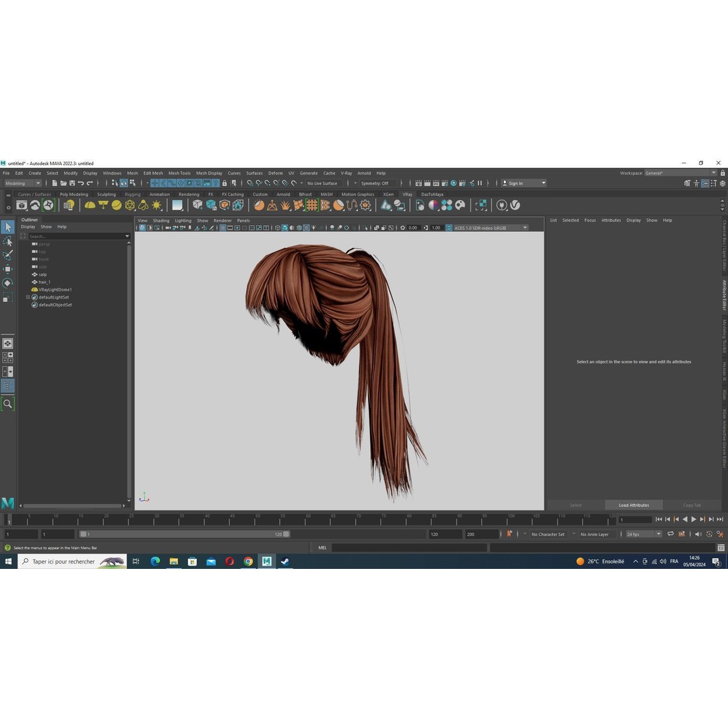The image size is (728, 728).
Task: Click the Open scene folder icon
Action: 63,183
